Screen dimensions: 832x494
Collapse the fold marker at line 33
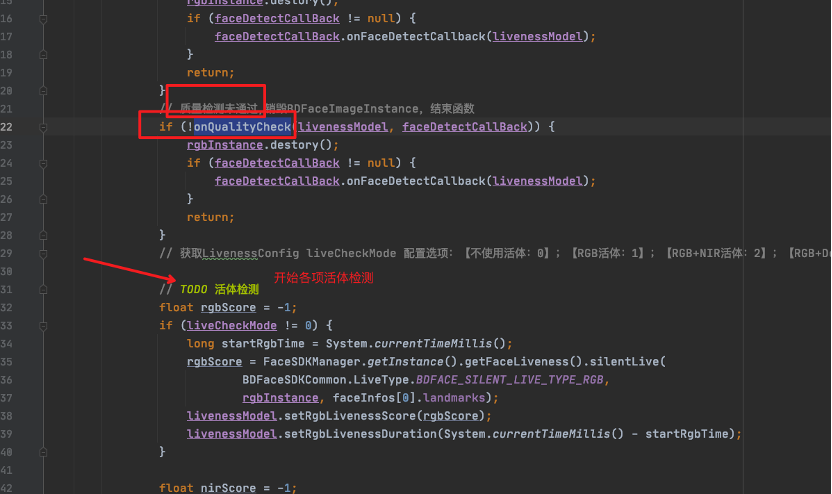click(44, 326)
